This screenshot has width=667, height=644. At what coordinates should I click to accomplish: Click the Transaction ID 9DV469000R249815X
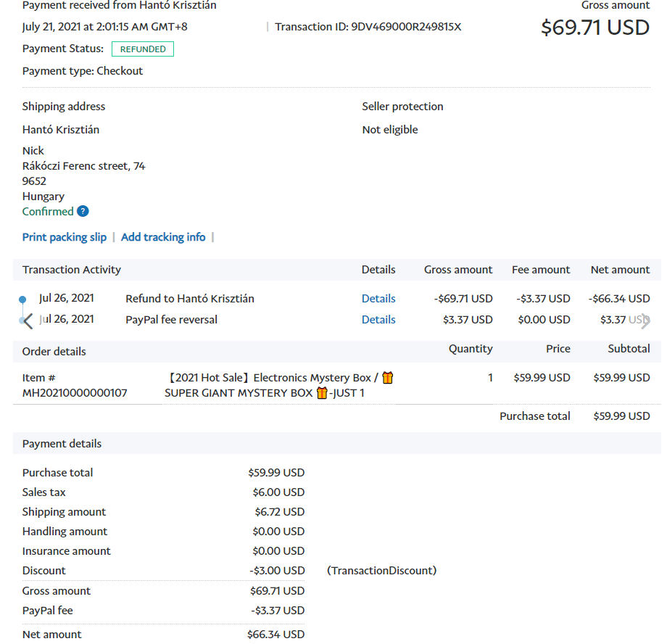[405, 27]
